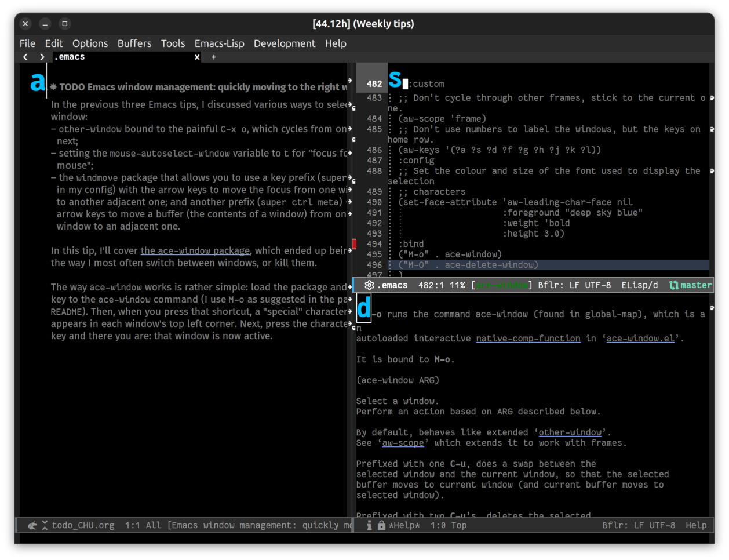
Task: Click the info icon in the Help mode line
Action: pyautogui.click(x=369, y=525)
